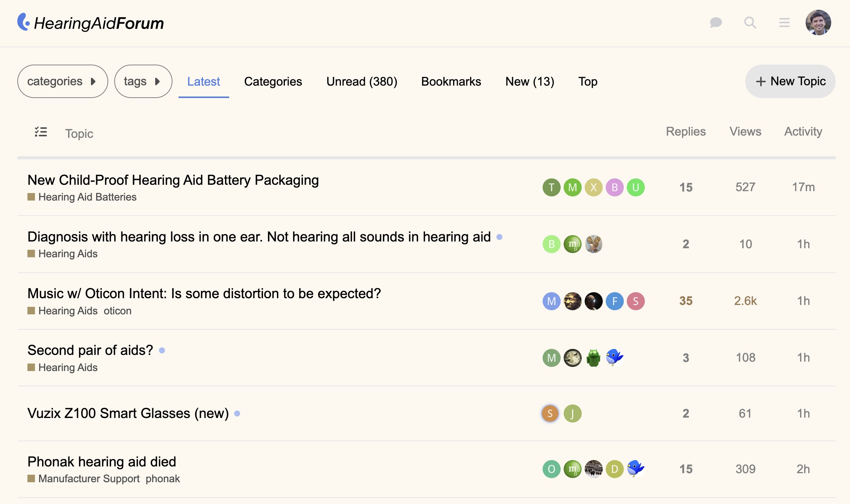Expand the categories dropdown
Image resolution: width=850 pixels, height=504 pixels.
pyautogui.click(x=62, y=81)
